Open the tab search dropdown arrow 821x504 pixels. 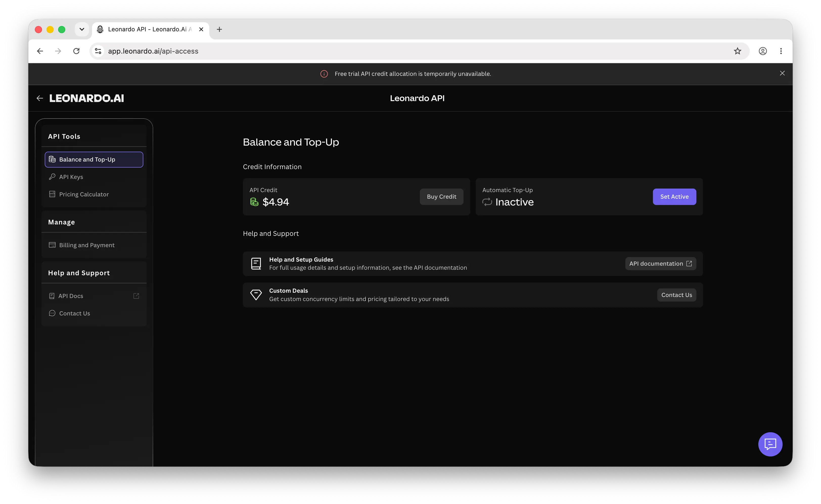[x=82, y=29]
